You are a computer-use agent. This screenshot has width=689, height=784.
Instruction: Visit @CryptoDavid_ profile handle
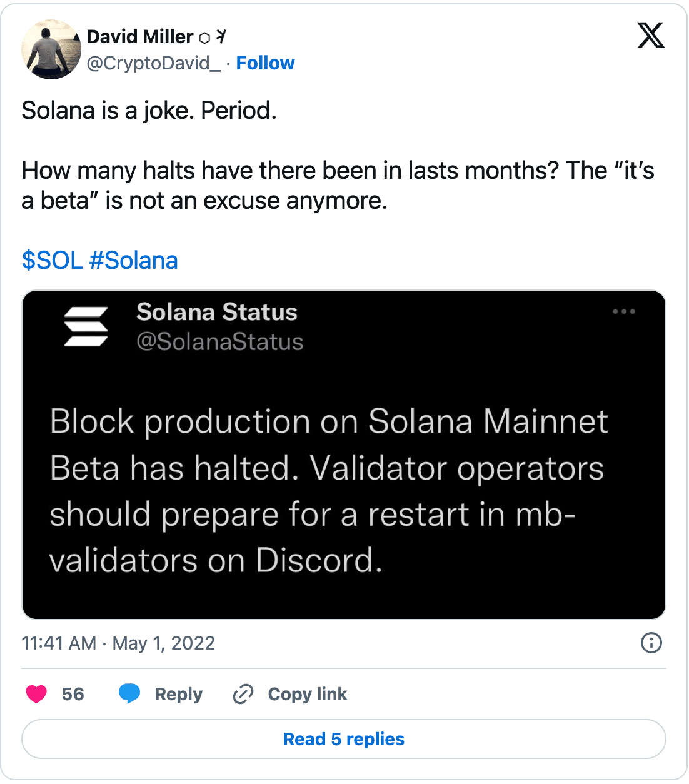pos(153,63)
